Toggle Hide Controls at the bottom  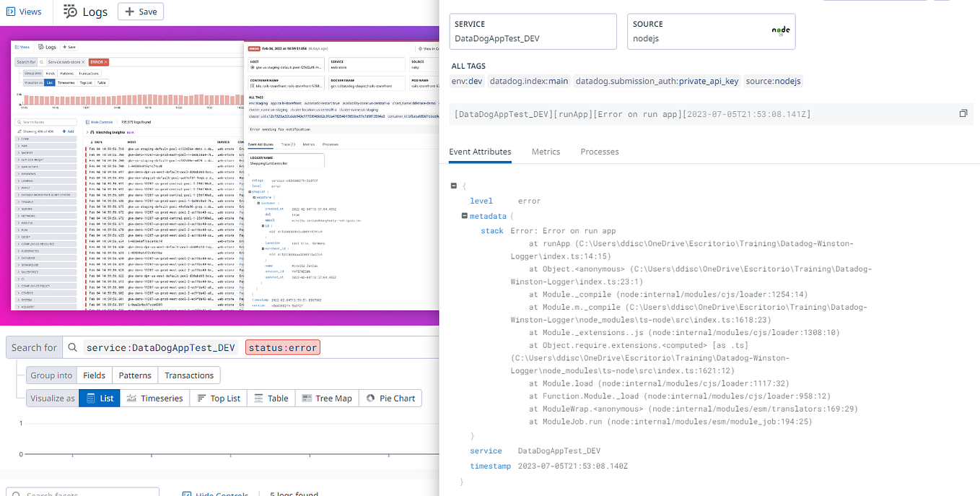click(215, 492)
